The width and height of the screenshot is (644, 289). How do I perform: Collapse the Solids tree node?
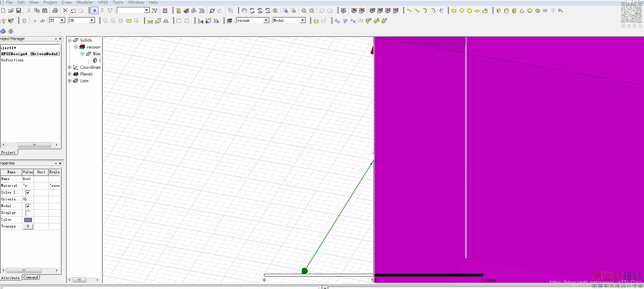click(x=70, y=40)
